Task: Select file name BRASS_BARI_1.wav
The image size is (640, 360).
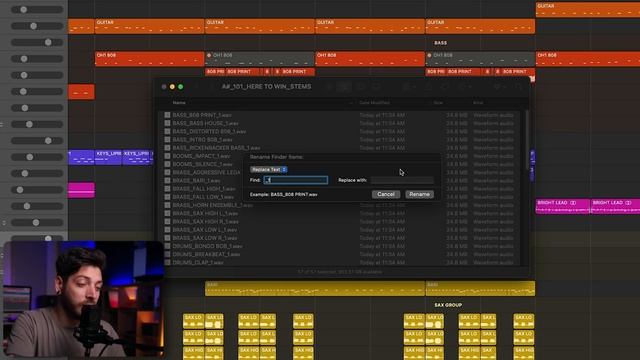Action: point(196,180)
